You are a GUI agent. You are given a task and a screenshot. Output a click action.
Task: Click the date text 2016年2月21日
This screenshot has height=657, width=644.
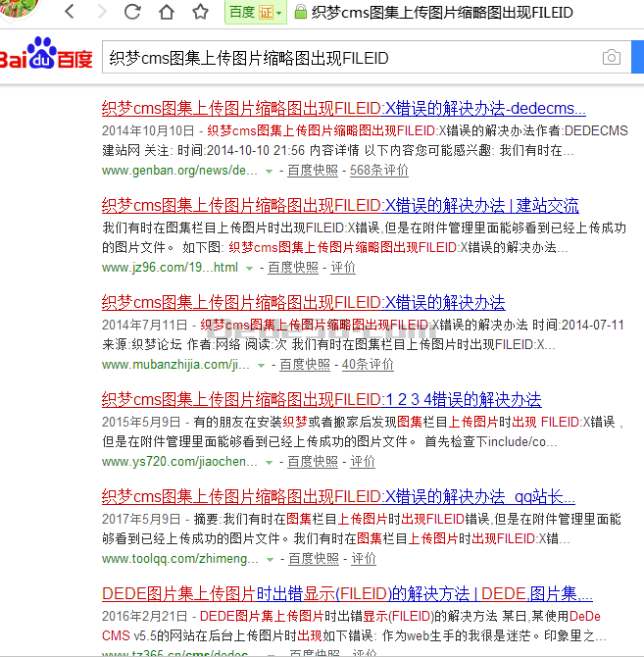click(144, 616)
